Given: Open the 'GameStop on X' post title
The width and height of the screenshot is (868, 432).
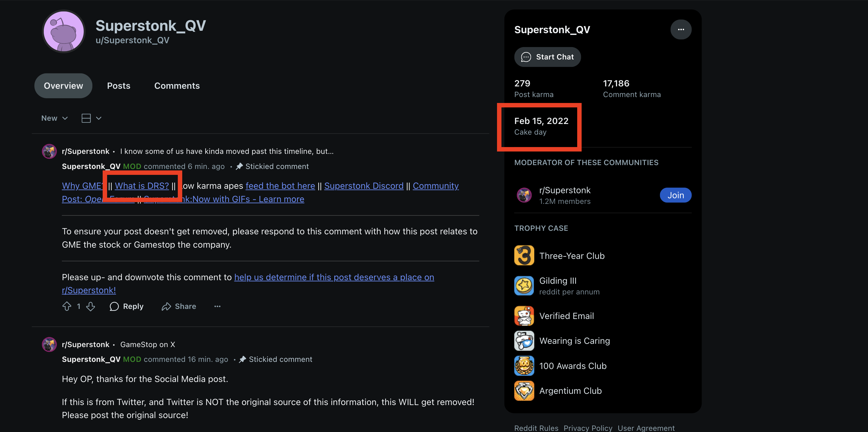Looking at the screenshot, I should (x=148, y=344).
